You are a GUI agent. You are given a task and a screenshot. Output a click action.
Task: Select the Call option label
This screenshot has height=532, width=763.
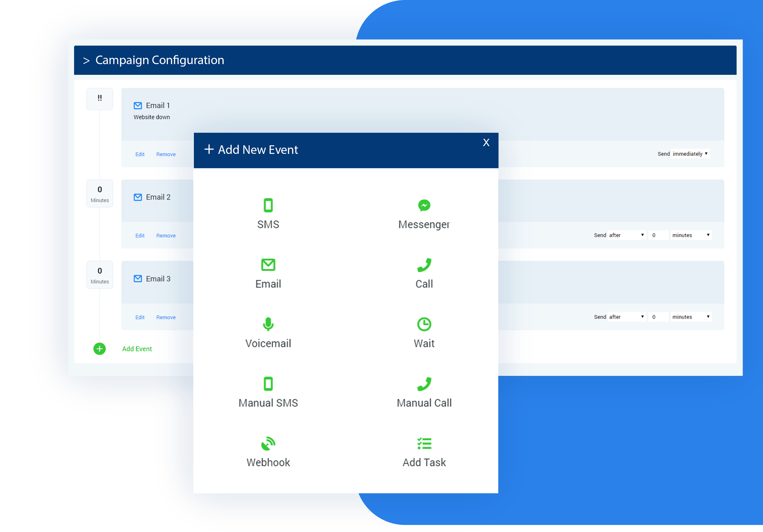[x=424, y=284]
